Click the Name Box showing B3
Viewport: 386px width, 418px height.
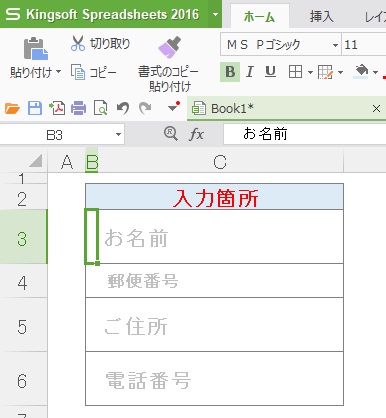tap(55, 135)
